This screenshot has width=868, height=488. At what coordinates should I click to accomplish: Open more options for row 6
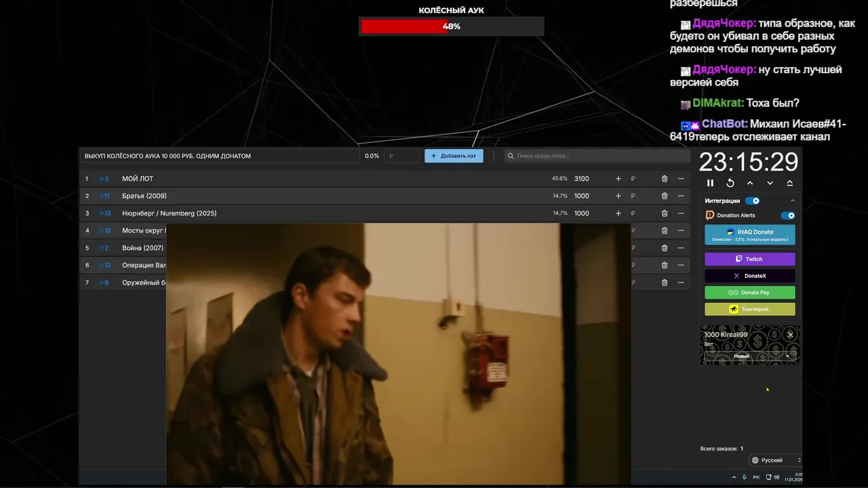pos(681,265)
